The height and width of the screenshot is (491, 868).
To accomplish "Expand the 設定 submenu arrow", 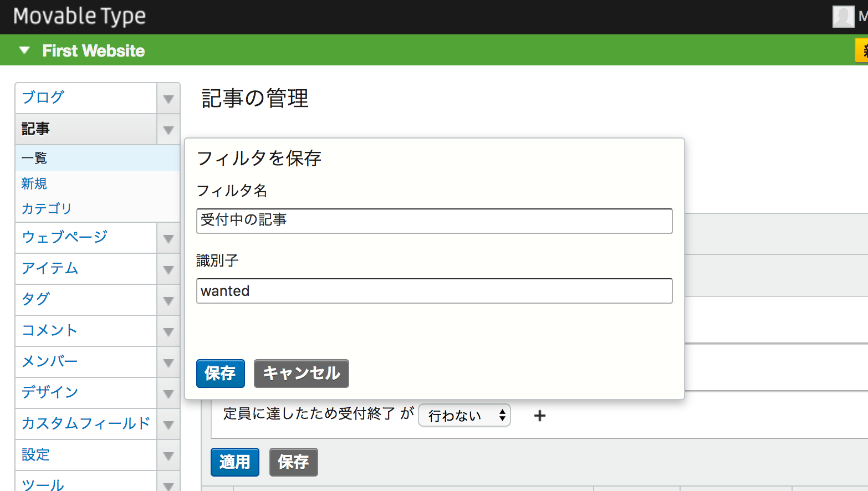I will click(x=168, y=455).
